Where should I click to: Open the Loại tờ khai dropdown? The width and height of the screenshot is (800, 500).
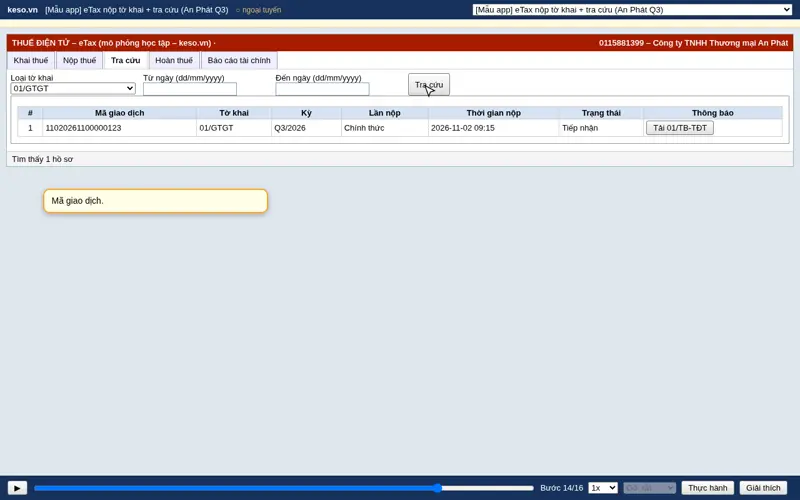[x=73, y=88]
